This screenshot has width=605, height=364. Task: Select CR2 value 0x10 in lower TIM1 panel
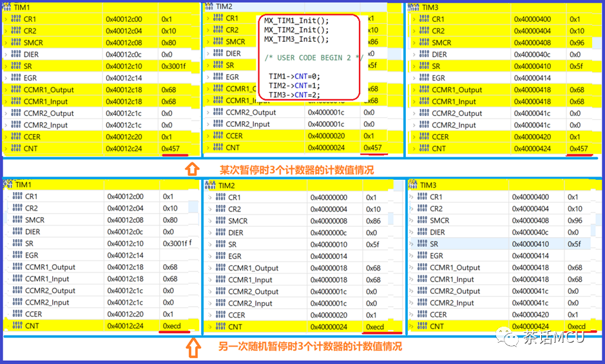(x=170, y=208)
